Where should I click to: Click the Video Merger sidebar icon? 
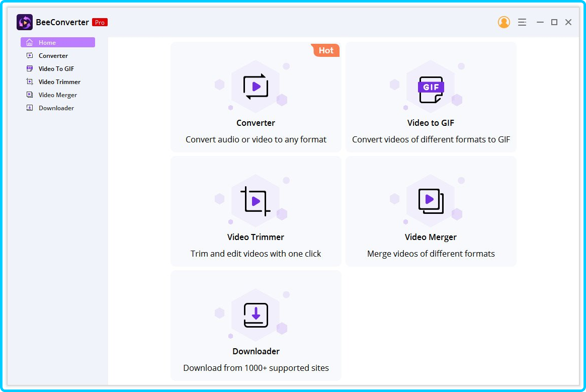click(x=30, y=95)
